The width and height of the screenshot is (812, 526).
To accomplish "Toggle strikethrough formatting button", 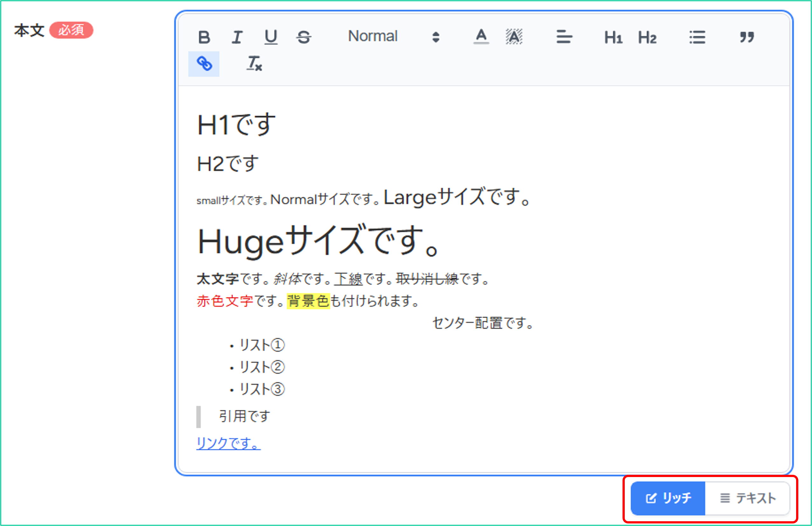I will 304,37.
